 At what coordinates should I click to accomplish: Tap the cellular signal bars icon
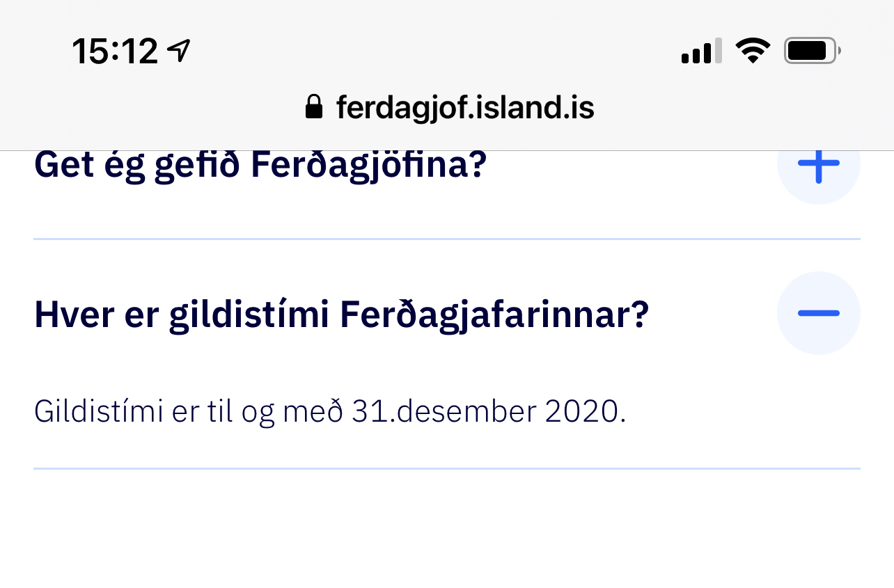pos(700,52)
